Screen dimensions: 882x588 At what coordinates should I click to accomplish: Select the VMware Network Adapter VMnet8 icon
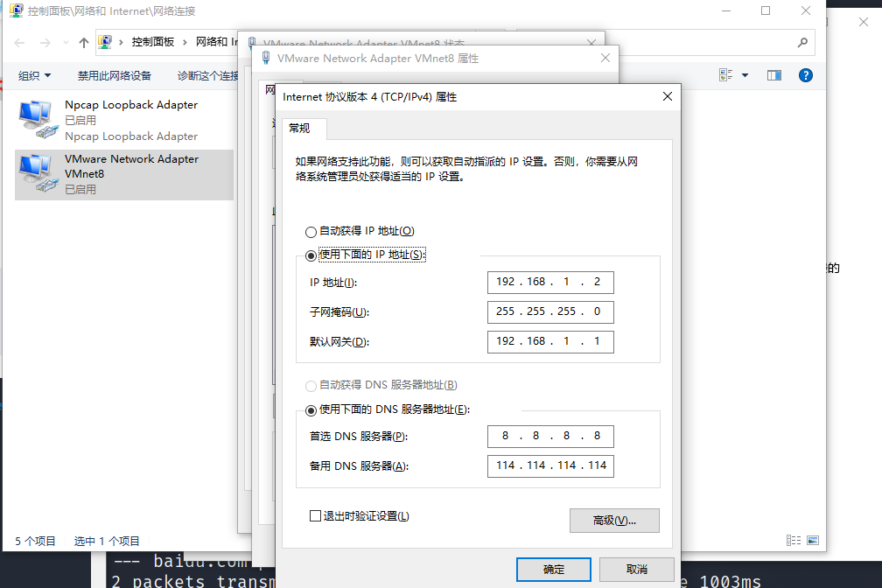click(x=38, y=174)
